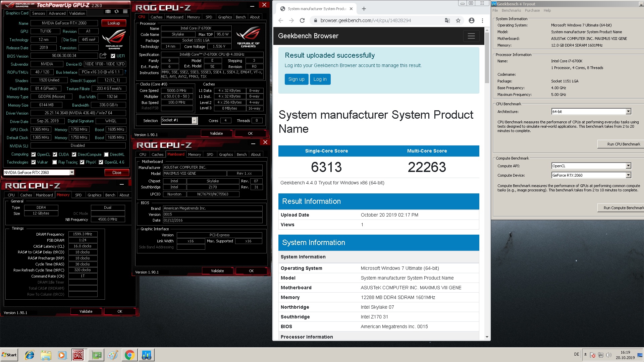Toggle the DirectML checkbox
Image resolution: width=644 pixels, height=362 pixels.
coord(106,155)
